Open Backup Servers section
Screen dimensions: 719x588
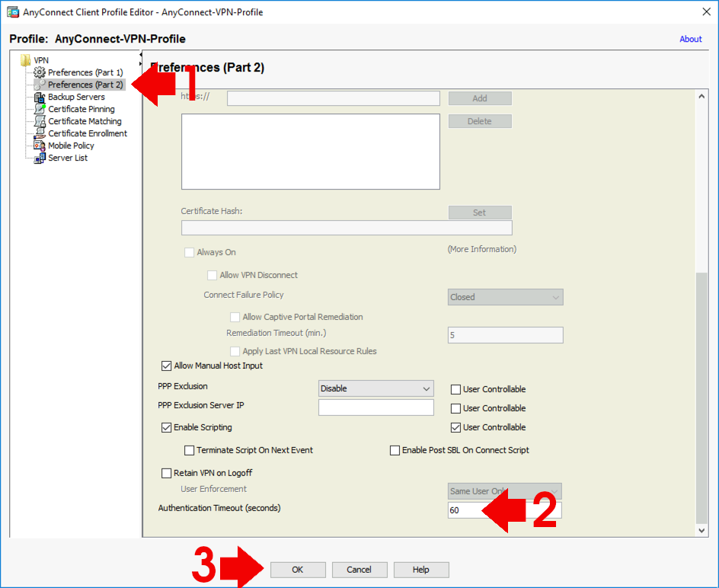coord(76,97)
